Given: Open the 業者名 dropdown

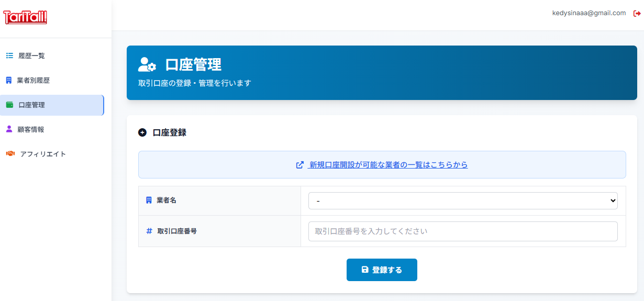Looking at the screenshot, I should [x=463, y=200].
